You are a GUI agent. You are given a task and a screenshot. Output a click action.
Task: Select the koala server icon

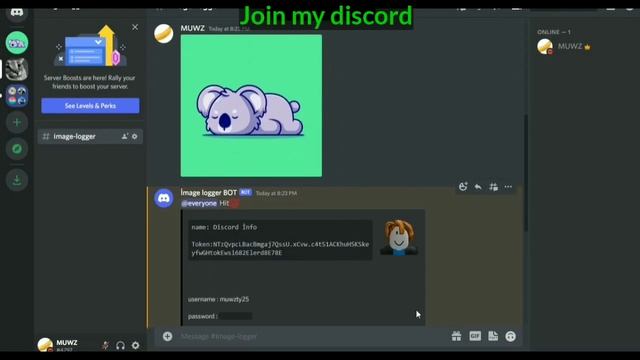coord(17,43)
